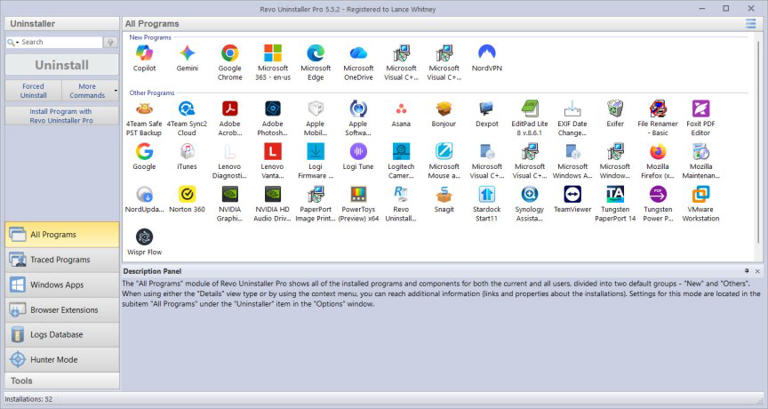Select the Gemini program icon
768x409 pixels.
tap(187, 53)
